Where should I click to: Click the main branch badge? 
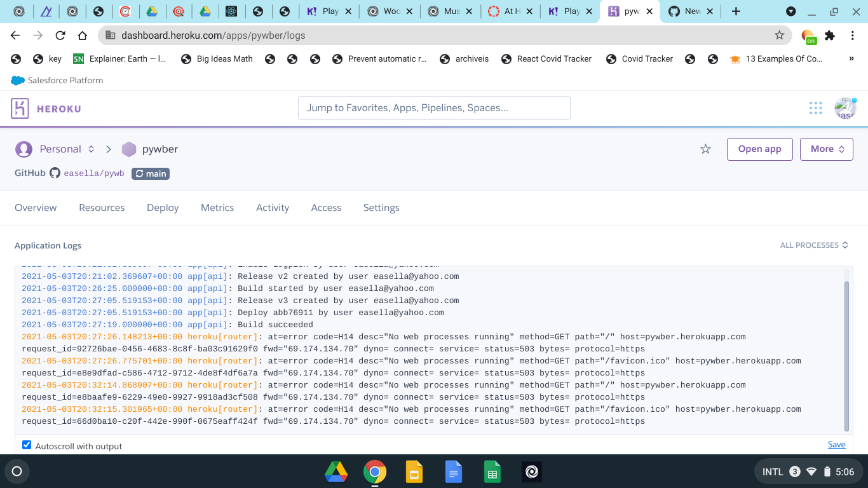[151, 173]
